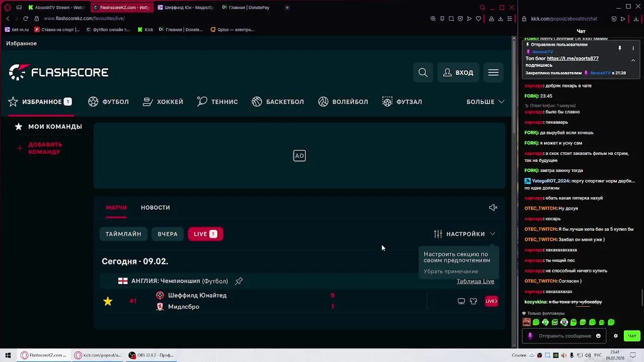Open the Ставки на спорт bookmark
This screenshot has width=644, height=362.
tap(57, 30)
